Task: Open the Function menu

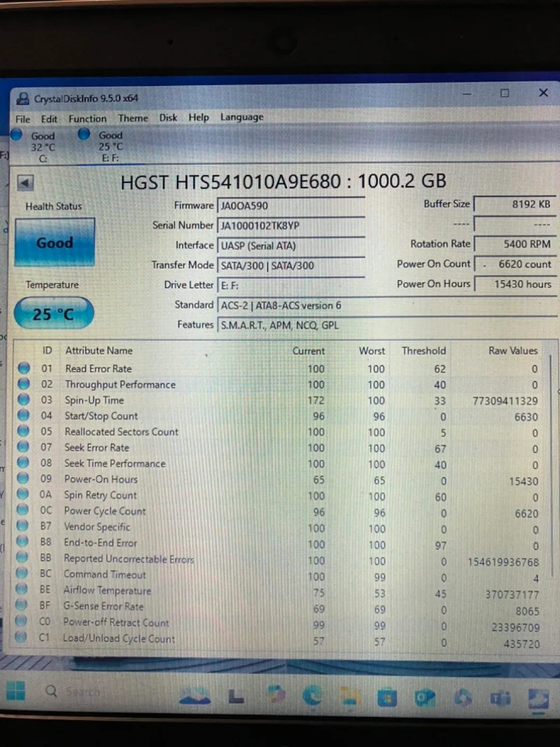Action: (x=87, y=118)
